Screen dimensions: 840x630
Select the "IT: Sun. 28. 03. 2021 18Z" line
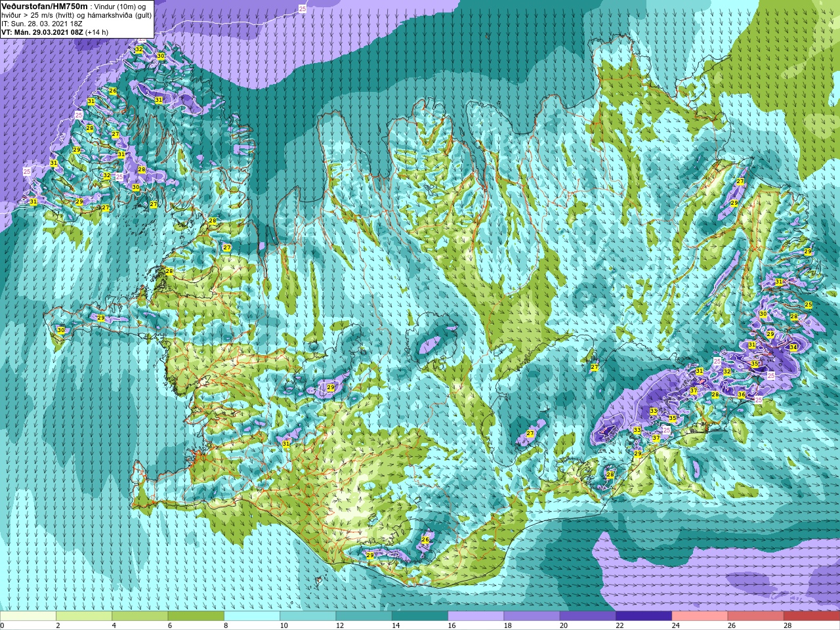pos(42,24)
